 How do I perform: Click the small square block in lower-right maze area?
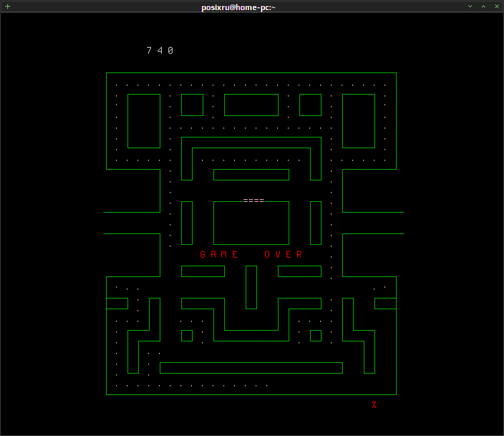315,336
